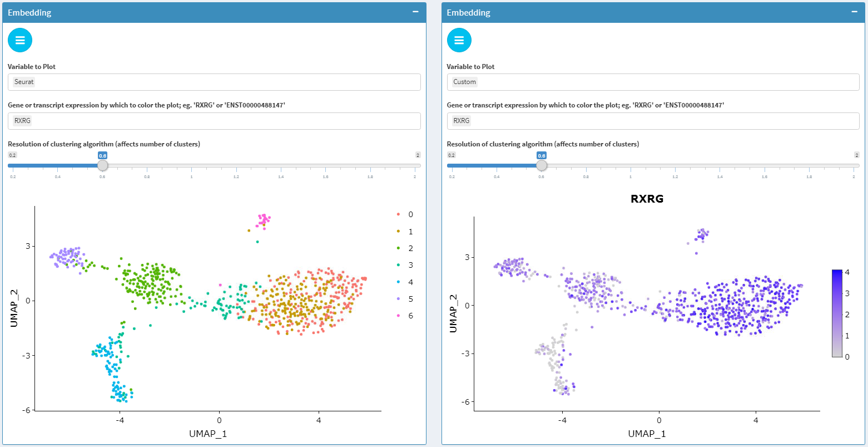Click the resolution slider handle in left panel
868x447 pixels.
(102, 165)
